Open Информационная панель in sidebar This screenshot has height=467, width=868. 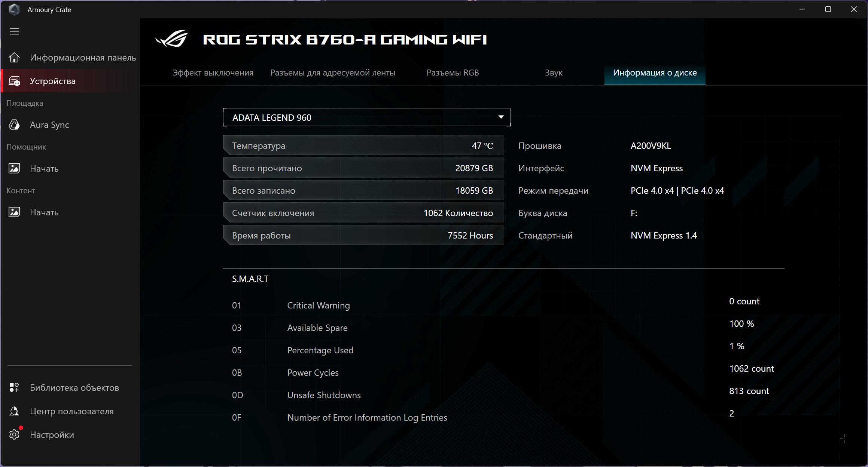[70, 58]
